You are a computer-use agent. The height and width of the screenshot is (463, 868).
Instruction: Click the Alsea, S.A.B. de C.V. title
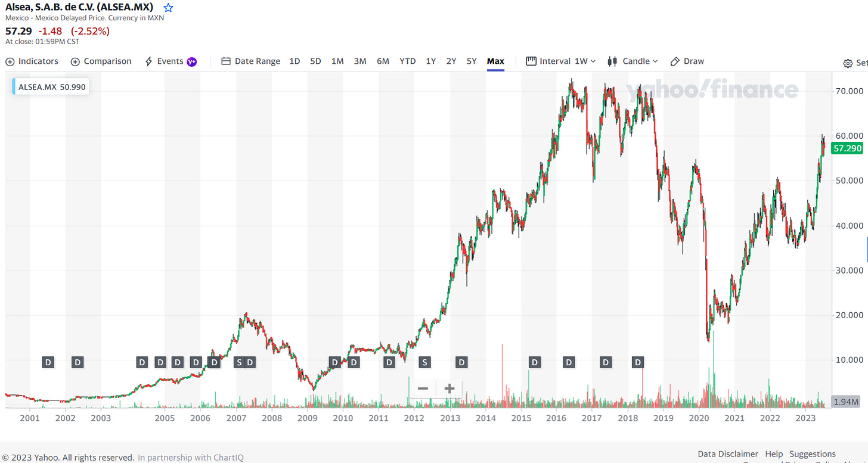79,7
